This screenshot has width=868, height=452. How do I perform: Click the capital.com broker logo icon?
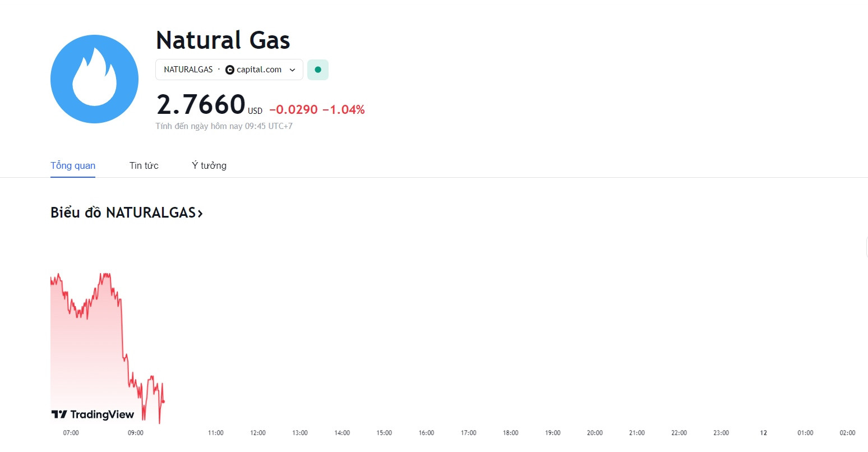[x=230, y=70]
